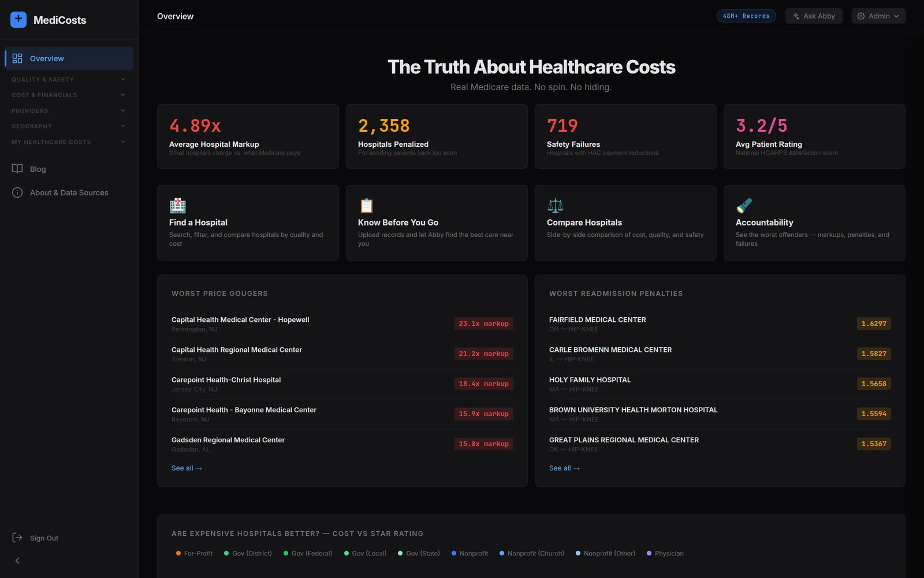Screen dimensions: 924x578
Task: Click Sign Out
Action: pos(69,538)
